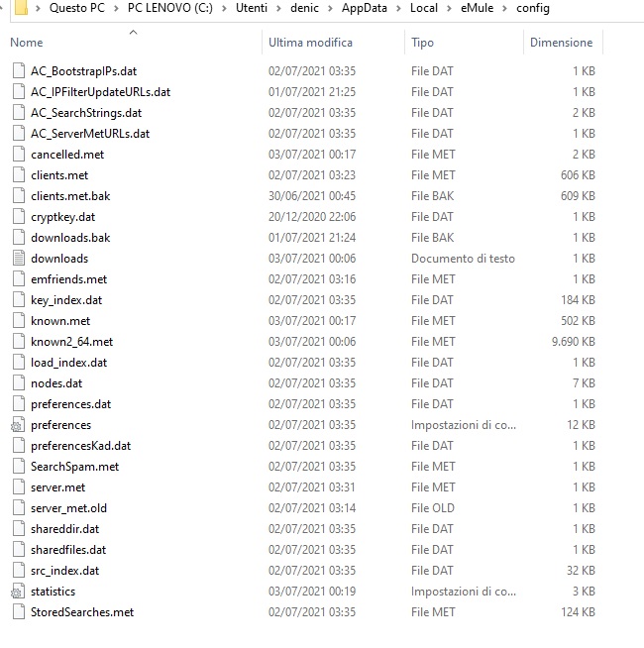Expand chevron after eMule in breadcrumb

[x=504, y=8]
